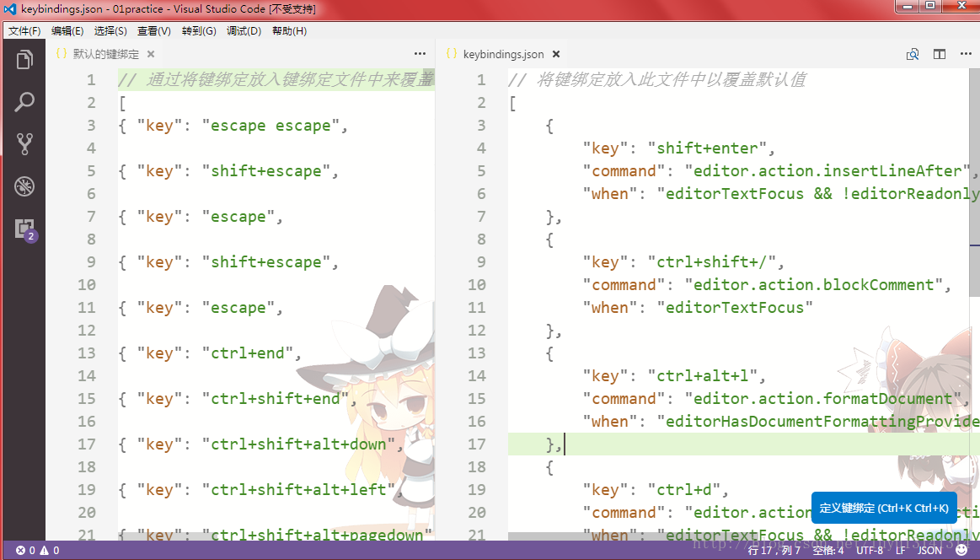Click the comment on line 1 of 默认的键绑定
The height and width of the screenshot is (560, 980).
pyautogui.click(x=276, y=80)
